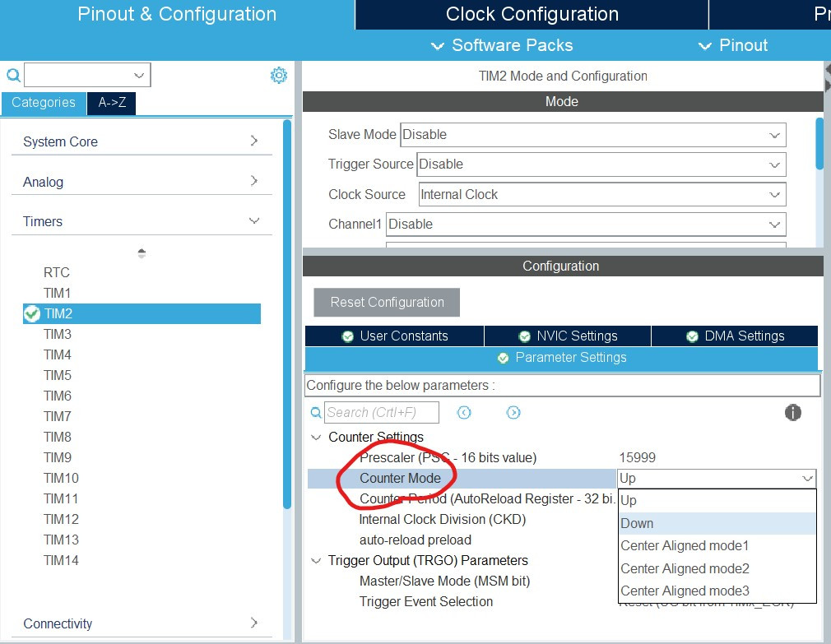Select the Counter Mode parameter row
The image size is (831, 644).
point(462,478)
